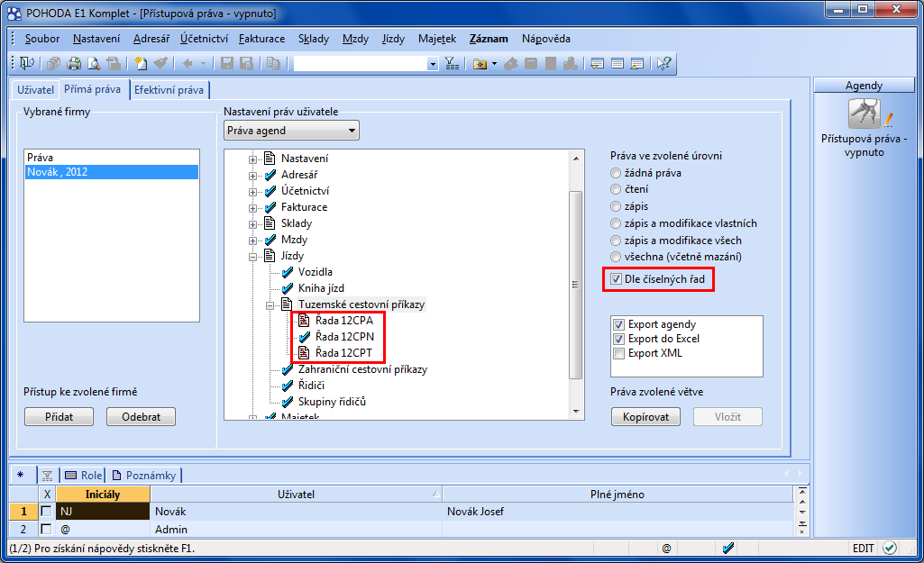Click the new record icon with star
Screen dimensions: 924x563
pos(141,63)
